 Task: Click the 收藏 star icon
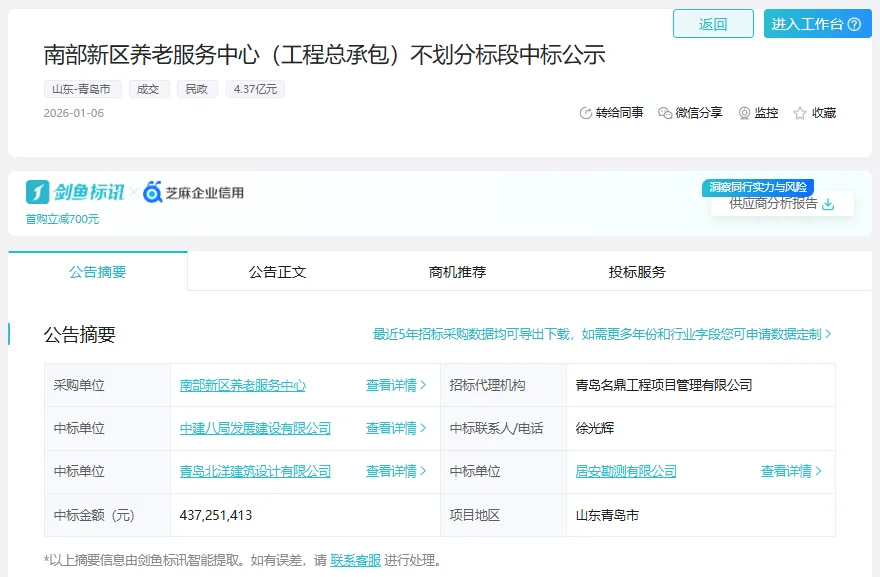point(800,113)
